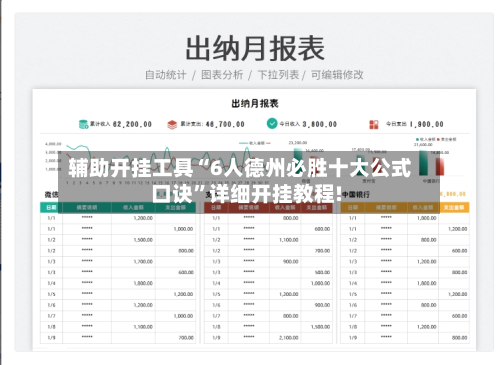The image size is (500, 365).
Task: Select cell 1,100.00 in left table row 1/8
Action: [143, 327]
